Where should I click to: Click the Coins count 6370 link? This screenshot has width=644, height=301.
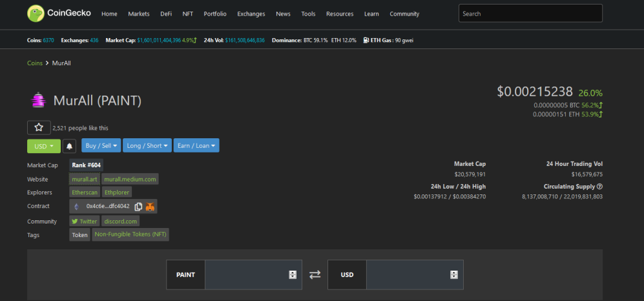coord(48,40)
